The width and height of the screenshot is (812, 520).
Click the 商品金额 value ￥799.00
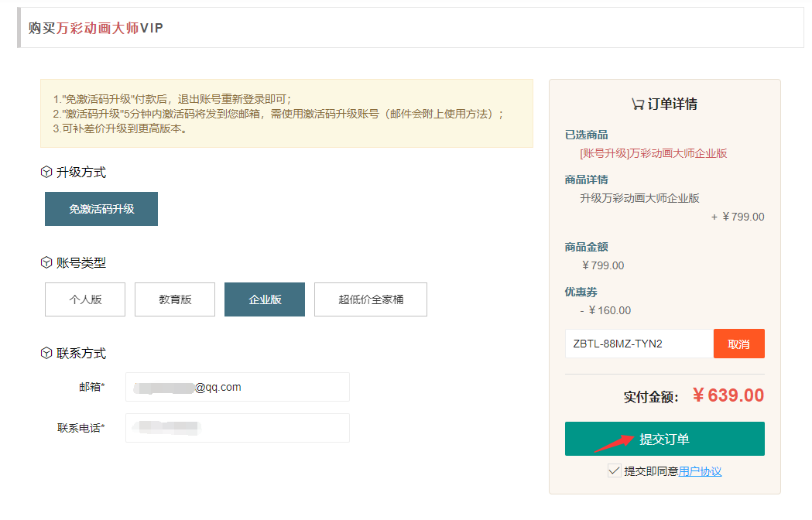coord(603,265)
